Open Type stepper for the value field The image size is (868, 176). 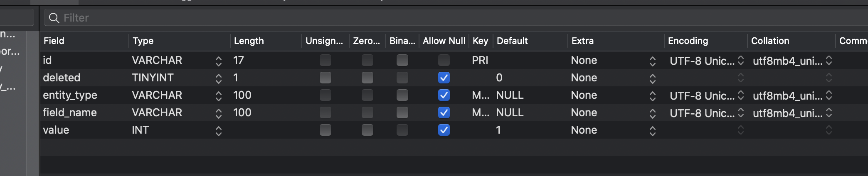point(219,131)
